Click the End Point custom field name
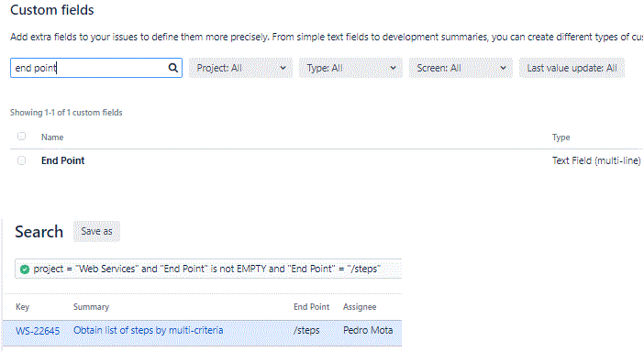This screenshot has width=644, height=352. (x=62, y=160)
